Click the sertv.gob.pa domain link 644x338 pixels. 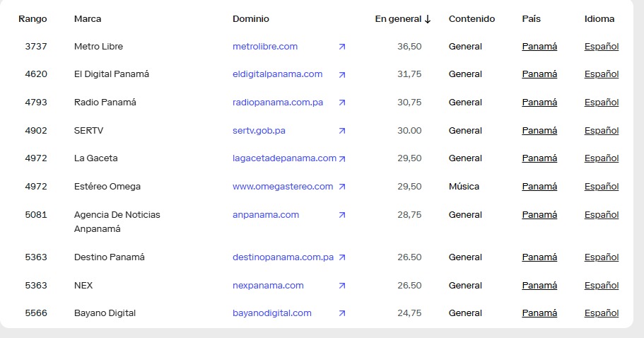259,131
